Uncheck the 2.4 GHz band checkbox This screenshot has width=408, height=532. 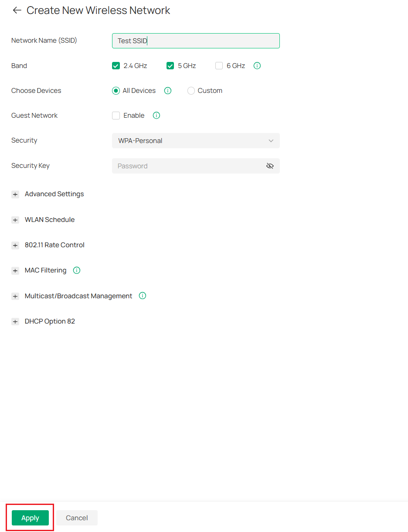[116, 66]
